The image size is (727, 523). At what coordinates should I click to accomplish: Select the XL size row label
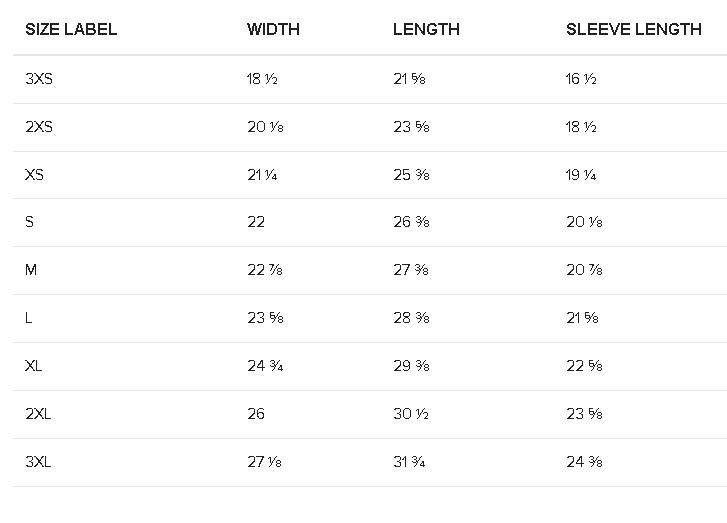33,366
